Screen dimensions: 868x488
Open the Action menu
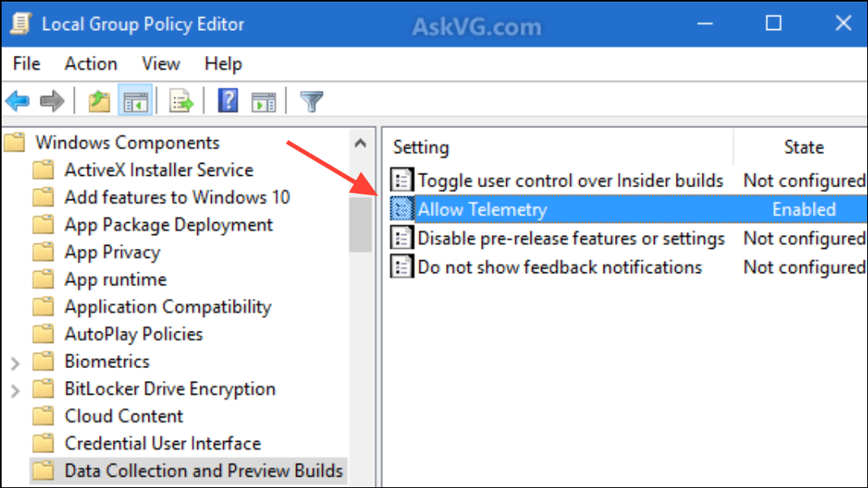point(91,64)
